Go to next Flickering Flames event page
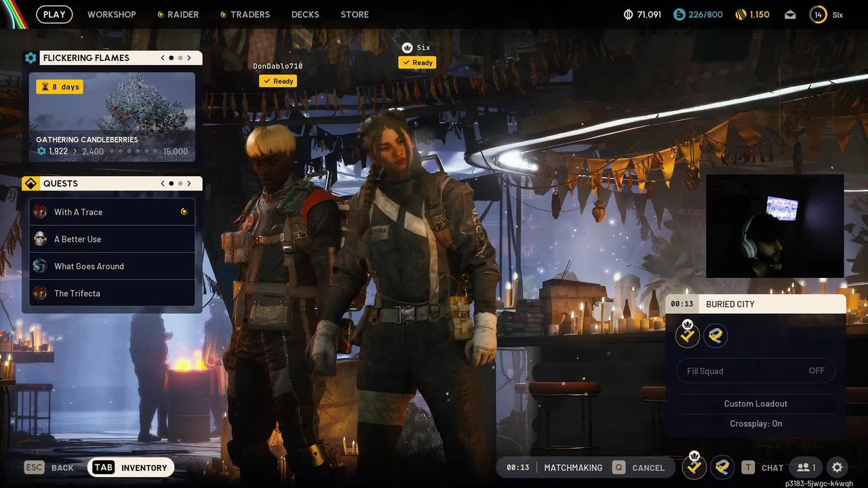 point(189,58)
